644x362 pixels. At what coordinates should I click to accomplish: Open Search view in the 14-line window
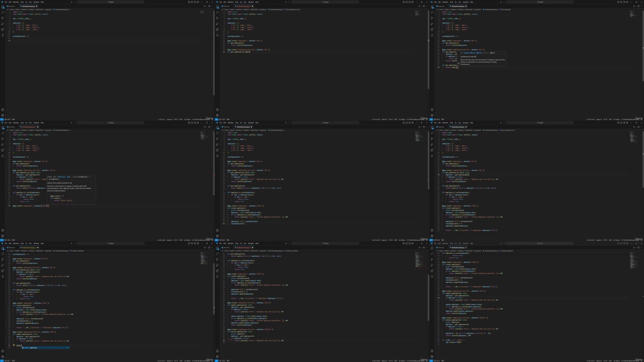(3, 13)
